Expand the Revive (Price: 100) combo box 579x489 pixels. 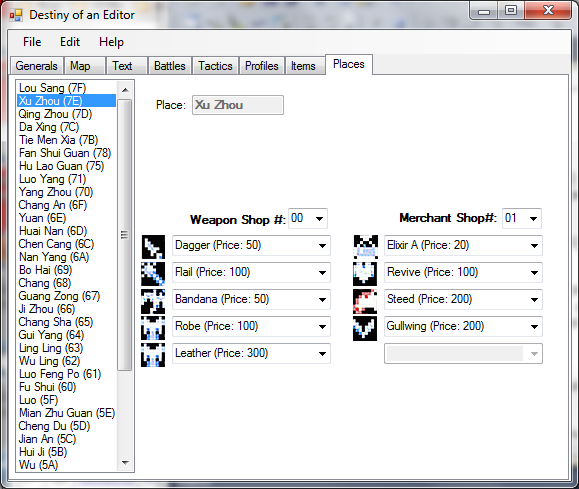pos(534,273)
